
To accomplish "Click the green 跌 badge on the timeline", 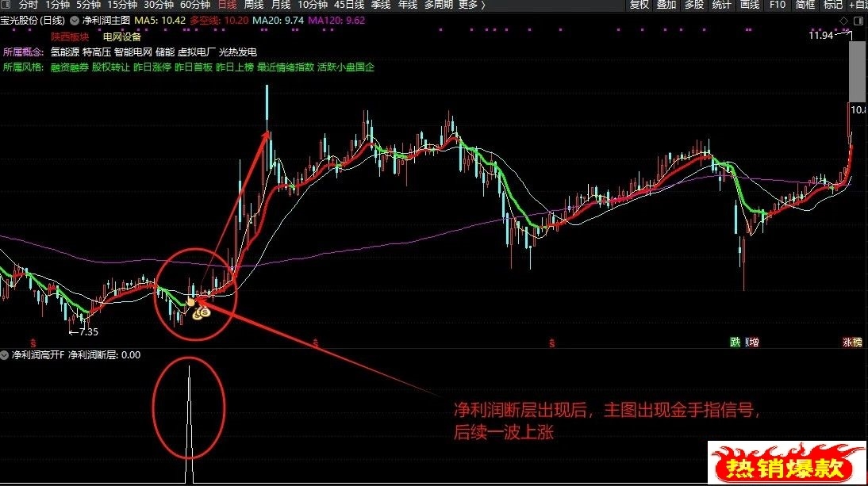I will coord(735,342).
